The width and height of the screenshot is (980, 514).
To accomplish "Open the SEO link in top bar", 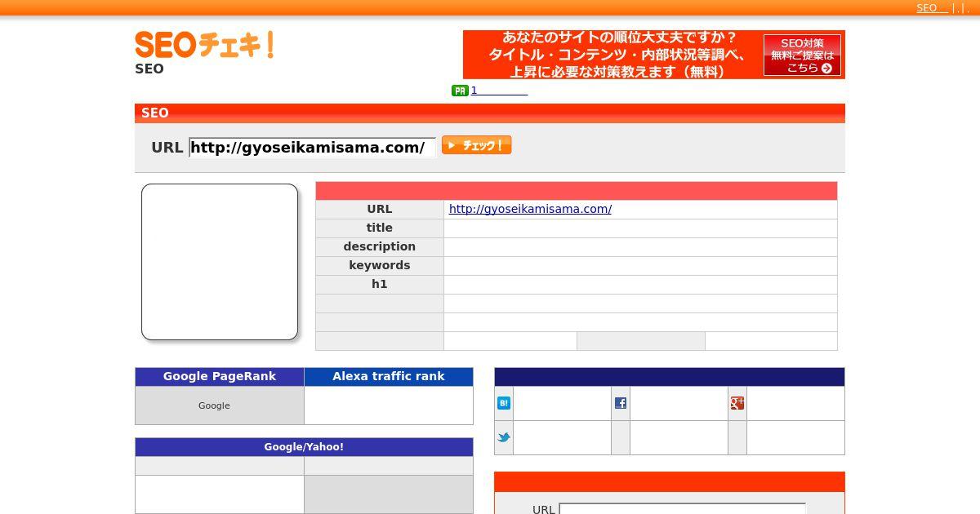I will (932, 8).
